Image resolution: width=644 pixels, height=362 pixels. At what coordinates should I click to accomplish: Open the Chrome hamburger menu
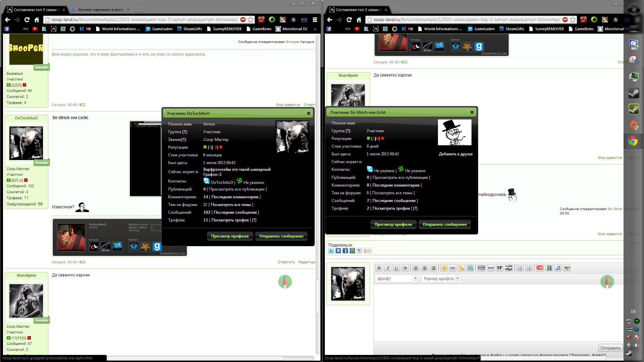[x=315, y=20]
